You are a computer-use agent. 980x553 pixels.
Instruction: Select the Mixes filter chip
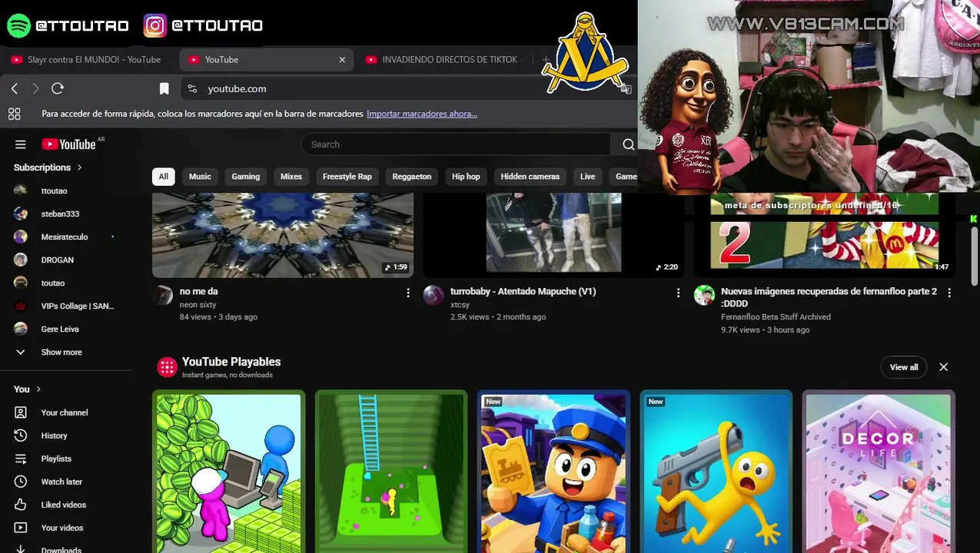pyautogui.click(x=291, y=177)
